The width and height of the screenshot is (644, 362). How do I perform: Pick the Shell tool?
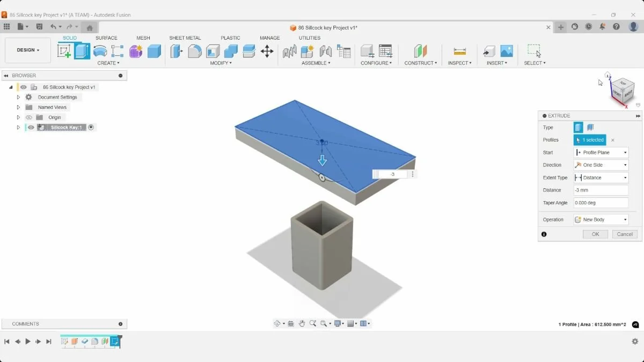[x=213, y=51]
